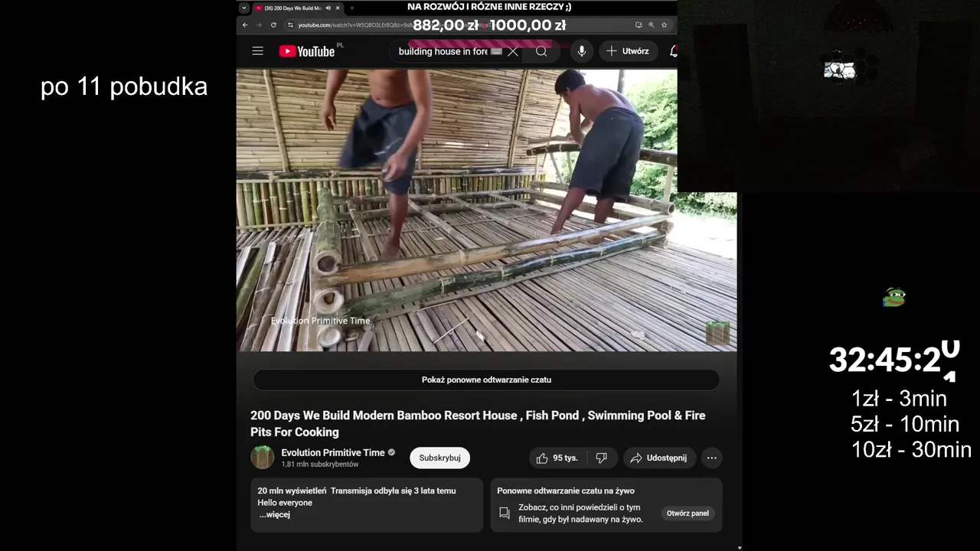This screenshot has width=980, height=551.
Task: Open the browser tab search dropdown arrow
Action: point(244,8)
